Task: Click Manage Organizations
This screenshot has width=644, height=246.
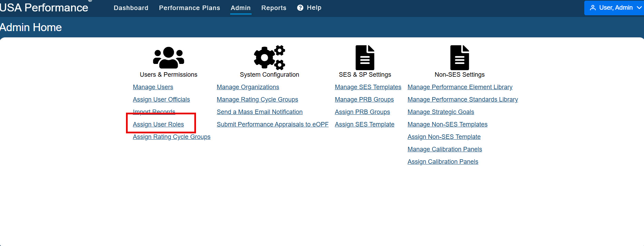Action: (x=248, y=87)
